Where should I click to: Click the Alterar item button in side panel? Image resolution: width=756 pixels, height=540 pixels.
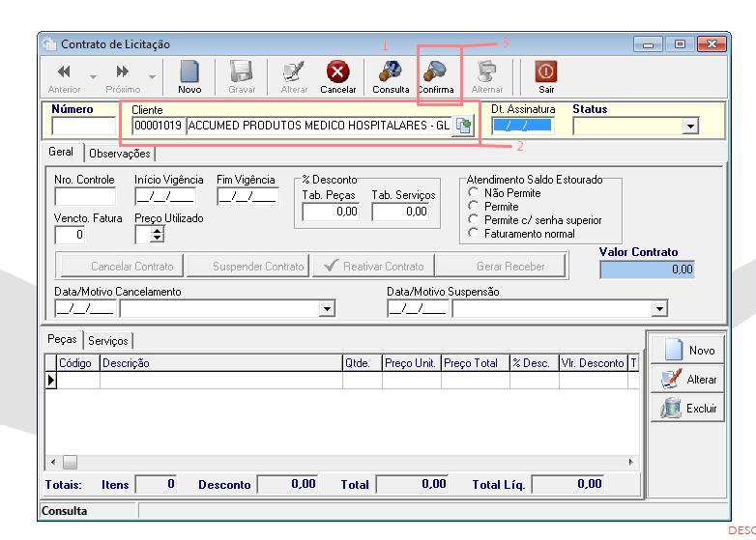(x=687, y=379)
